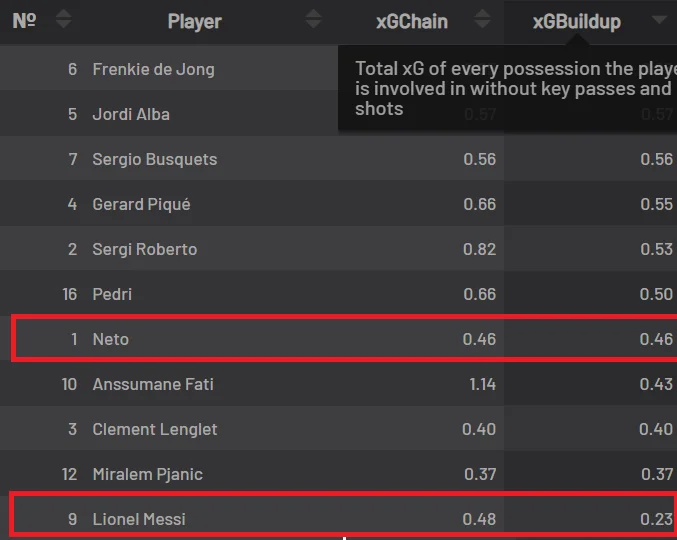Sort table by the № column label
The image size is (677, 540).
[x=24, y=20]
